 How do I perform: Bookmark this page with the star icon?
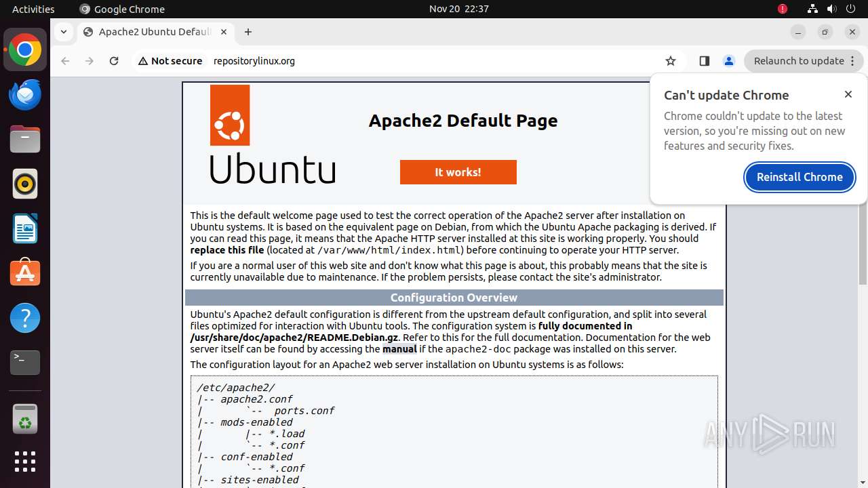coord(671,61)
